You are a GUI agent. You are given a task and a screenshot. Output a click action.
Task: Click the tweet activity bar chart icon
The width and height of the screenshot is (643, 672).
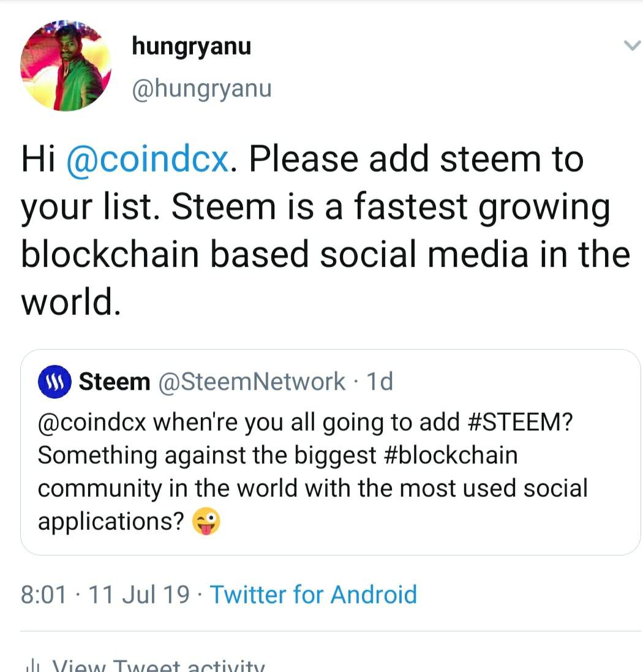30,666
